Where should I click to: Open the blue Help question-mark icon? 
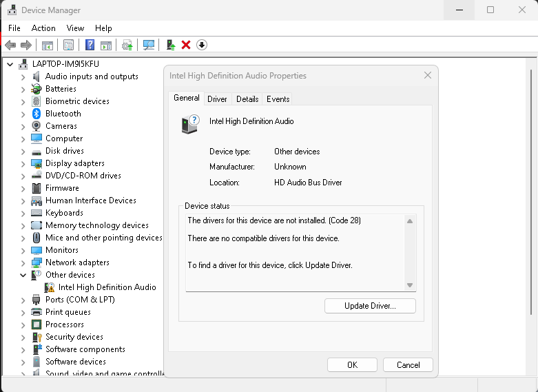coord(90,45)
